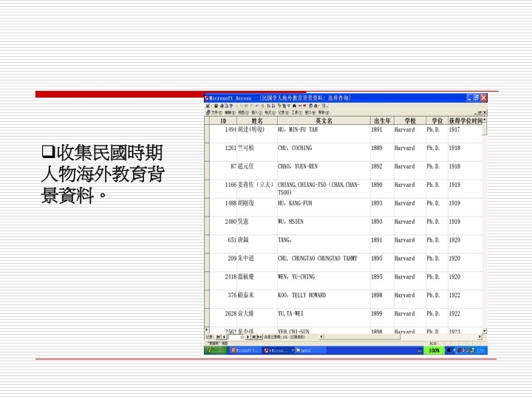Screen dimensions: 532x399
Task: Open the View switcher icon in Access toolbar
Action: (x=208, y=106)
